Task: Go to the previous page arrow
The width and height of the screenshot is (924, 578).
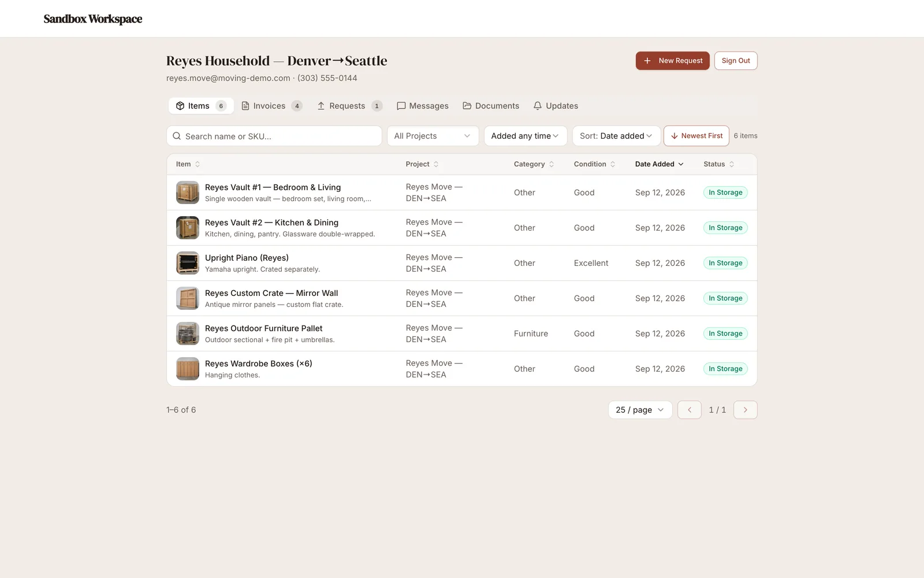Action: pyautogui.click(x=690, y=410)
